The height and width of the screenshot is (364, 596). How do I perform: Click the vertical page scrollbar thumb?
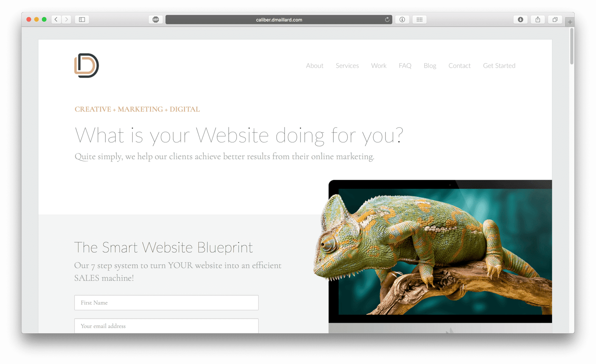click(x=571, y=46)
